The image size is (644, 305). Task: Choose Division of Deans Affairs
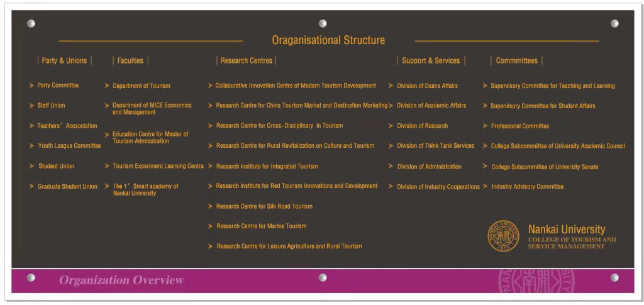point(427,86)
